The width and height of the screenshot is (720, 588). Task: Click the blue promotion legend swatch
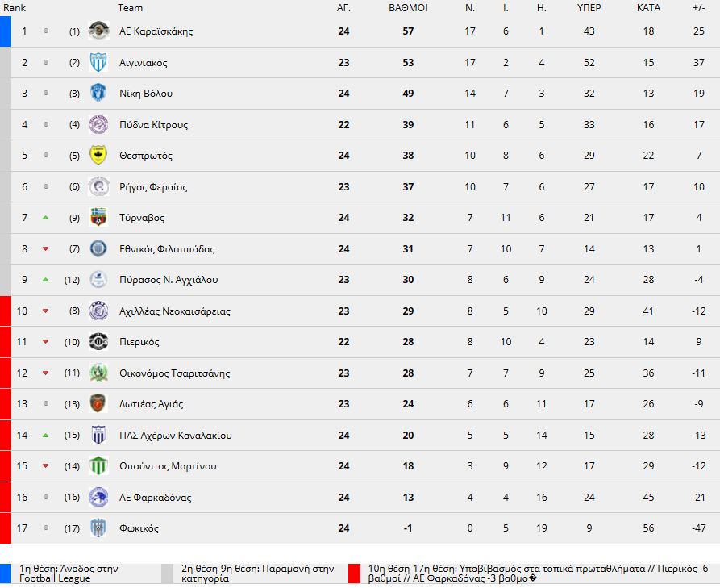pos(6,573)
